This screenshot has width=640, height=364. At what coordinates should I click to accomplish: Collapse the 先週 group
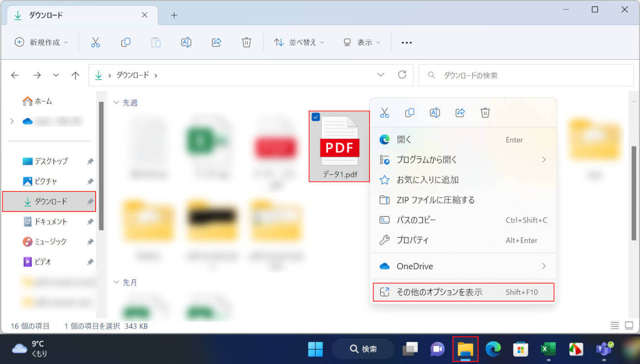[116, 103]
